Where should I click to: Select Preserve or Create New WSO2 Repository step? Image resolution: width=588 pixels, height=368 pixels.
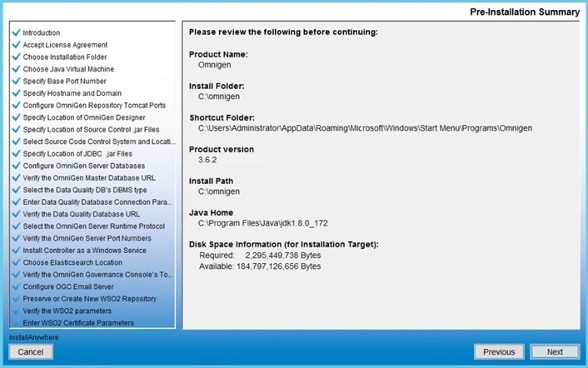(x=90, y=299)
